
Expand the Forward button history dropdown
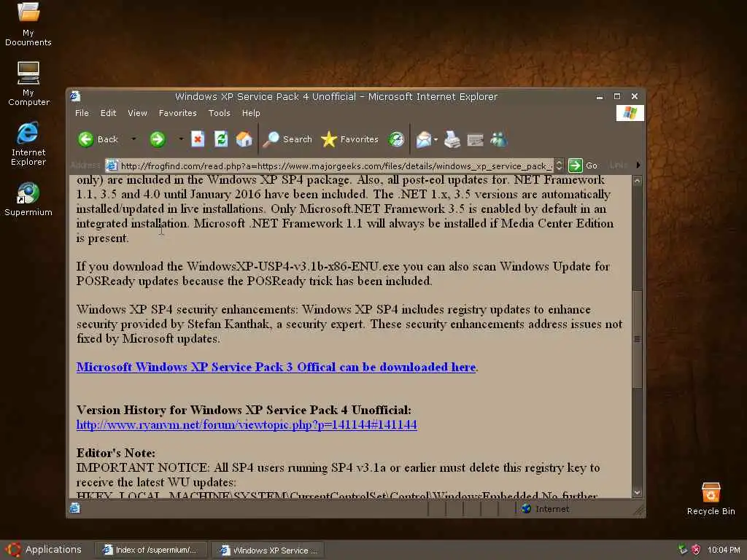coord(181,139)
